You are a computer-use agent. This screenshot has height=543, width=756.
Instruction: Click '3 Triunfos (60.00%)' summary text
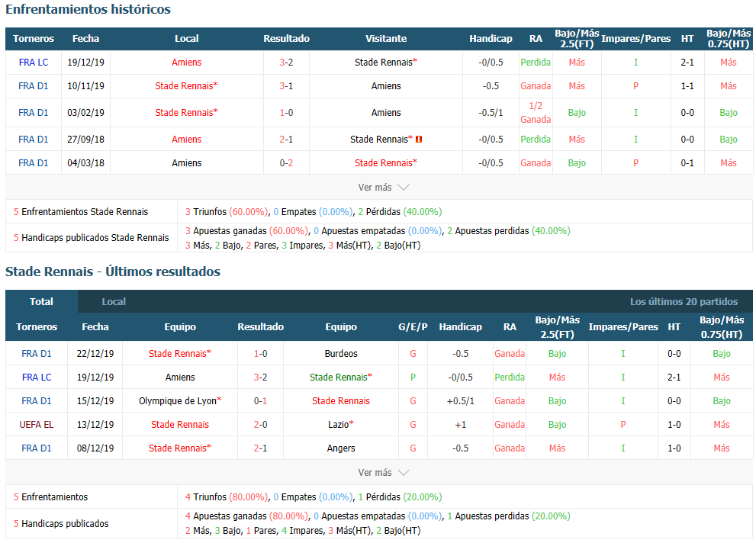click(227, 212)
